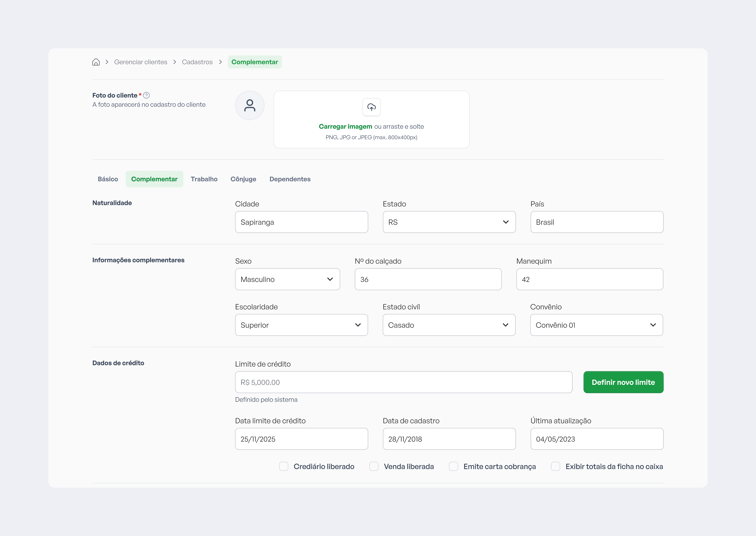The image size is (756, 536).
Task: Click the Limite de crédito field
Action: point(404,382)
